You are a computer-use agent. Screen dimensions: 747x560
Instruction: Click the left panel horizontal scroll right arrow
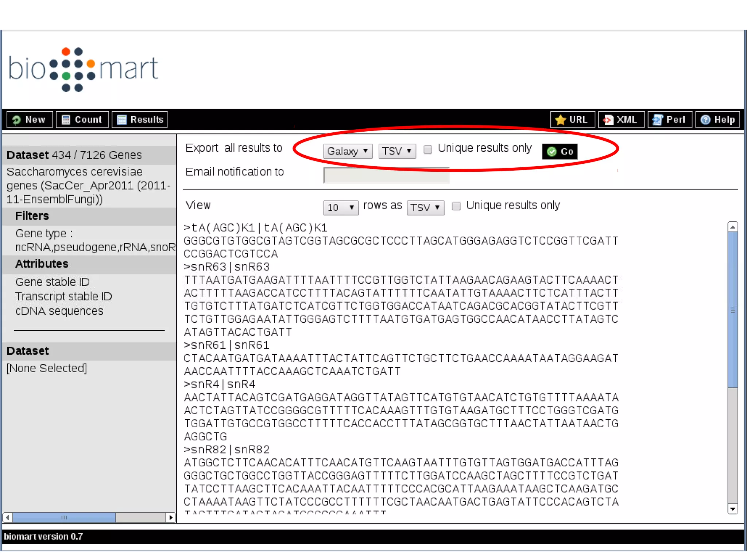pos(171,517)
